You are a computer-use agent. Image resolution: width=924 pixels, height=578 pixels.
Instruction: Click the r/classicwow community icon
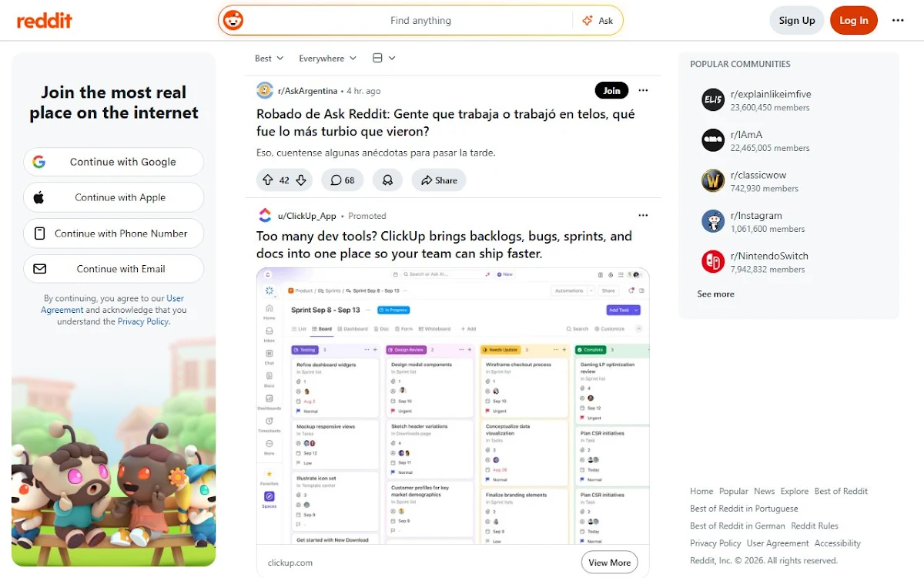point(713,181)
